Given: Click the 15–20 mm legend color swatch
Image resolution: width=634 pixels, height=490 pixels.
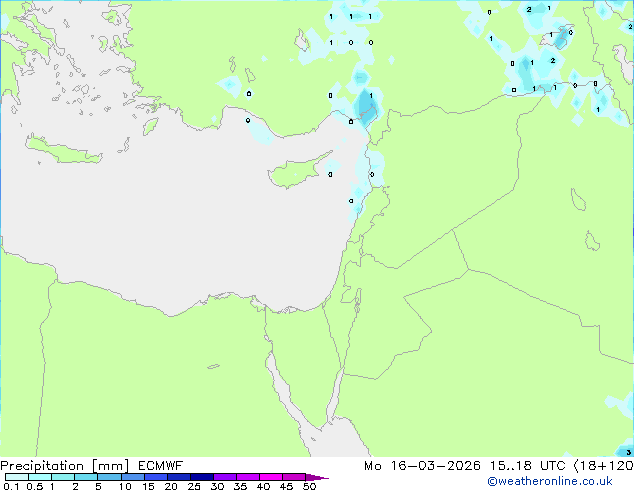Looking at the screenshot, I should coord(155,477).
